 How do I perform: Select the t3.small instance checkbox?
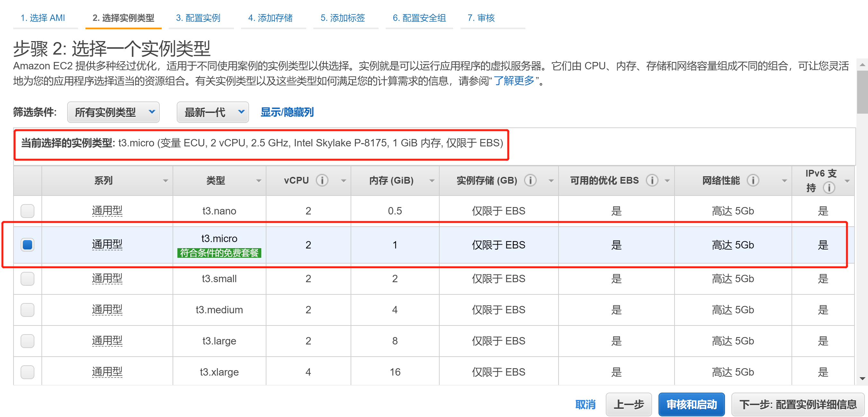click(27, 279)
